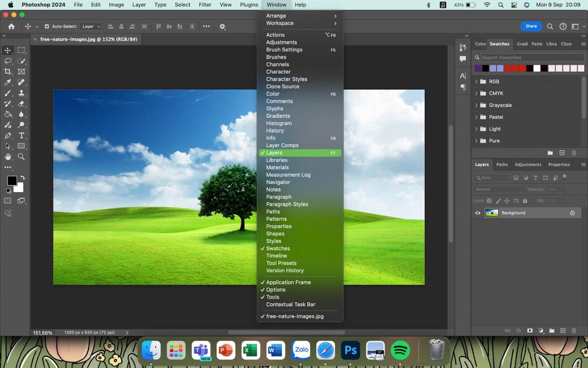
Task: Click the Share button
Action: click(531, 26)
